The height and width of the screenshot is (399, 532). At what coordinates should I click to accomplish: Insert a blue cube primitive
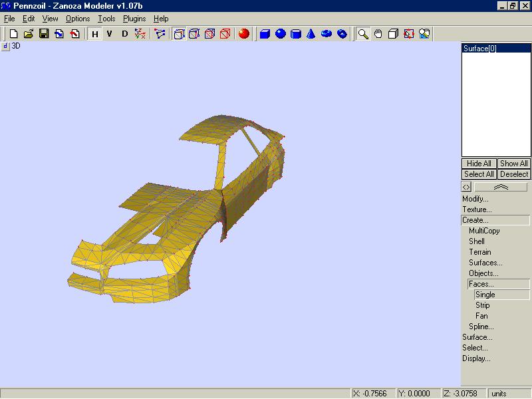point(265,34)
